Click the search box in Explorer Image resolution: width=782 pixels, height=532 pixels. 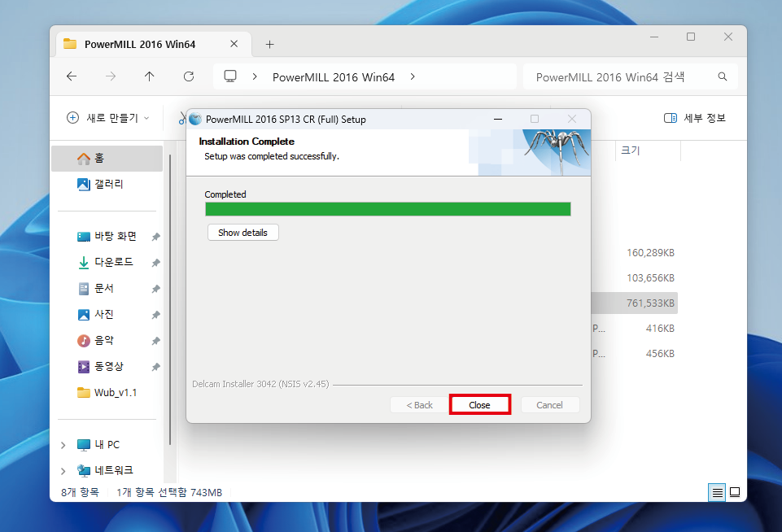tap(631, 76)
